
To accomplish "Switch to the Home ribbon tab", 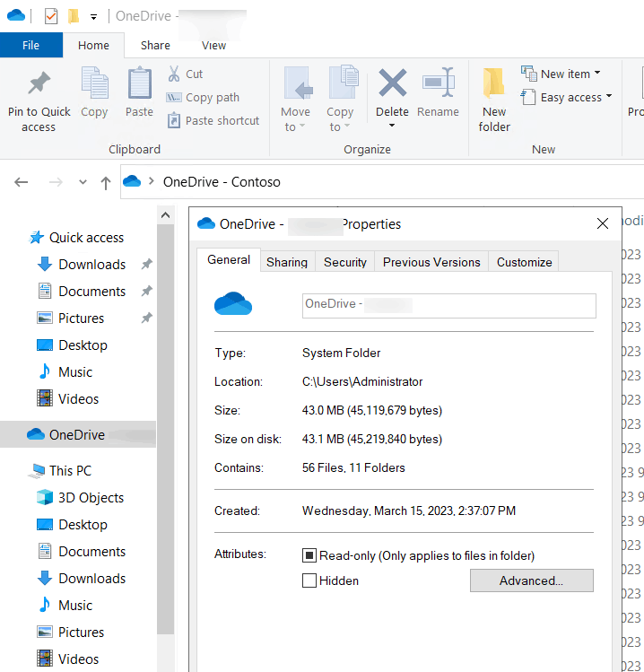I will [93, 45].
